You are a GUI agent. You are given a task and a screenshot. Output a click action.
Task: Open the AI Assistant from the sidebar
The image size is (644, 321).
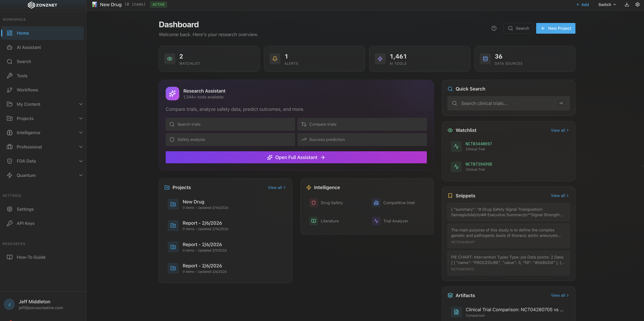(29, 47)
